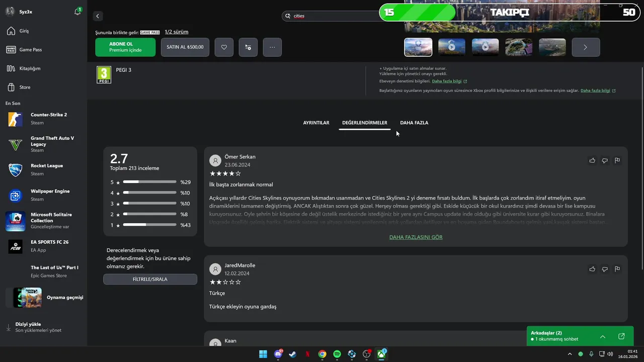Add game to wishlist with heart icon
Viewport: 644px width, 362px height.
click(224, 47)
